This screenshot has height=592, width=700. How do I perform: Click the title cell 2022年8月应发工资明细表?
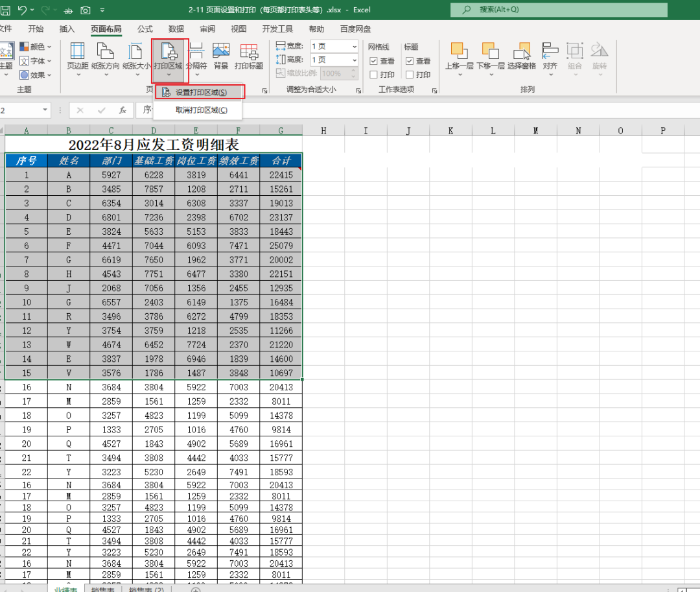pyautogui.click(x=154, y=144)
